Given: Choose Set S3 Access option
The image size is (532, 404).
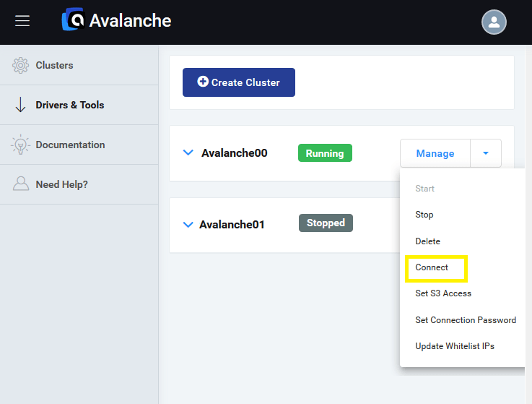Looking at the screenshot, I should (x=443, y=293).
